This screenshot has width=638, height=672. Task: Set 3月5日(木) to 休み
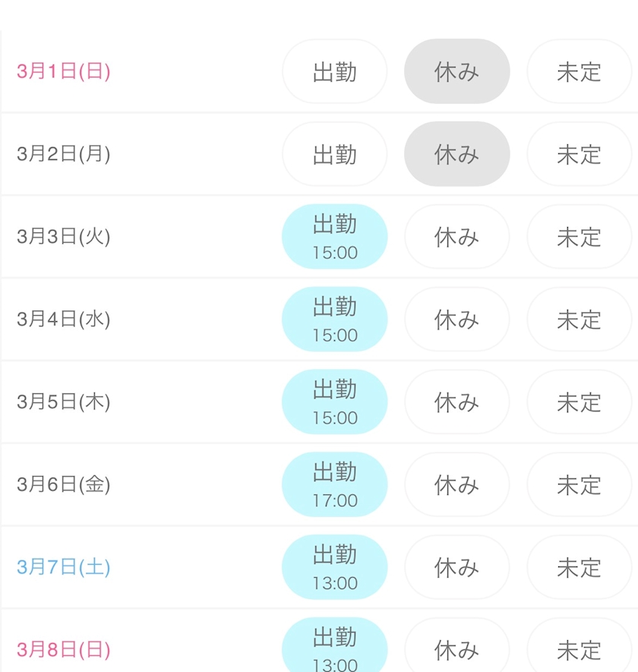pyautogui.click(x=456, y=402)
